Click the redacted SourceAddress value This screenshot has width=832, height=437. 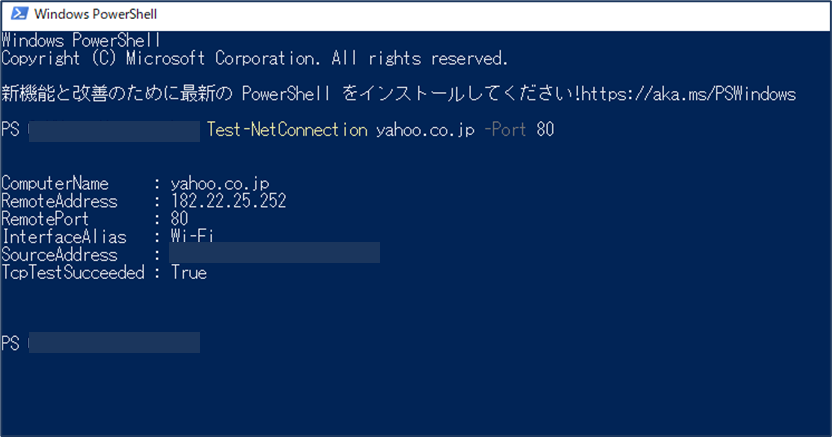(274, 252)
